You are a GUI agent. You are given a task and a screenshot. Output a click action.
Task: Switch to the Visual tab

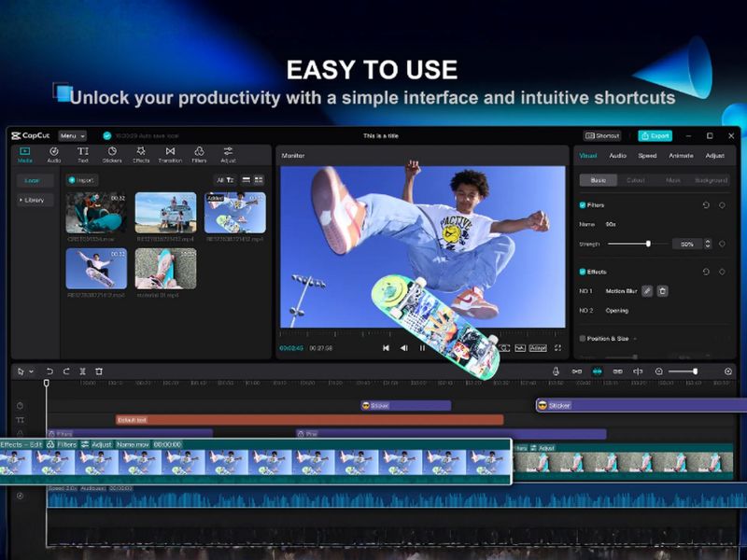pos(588,156)
